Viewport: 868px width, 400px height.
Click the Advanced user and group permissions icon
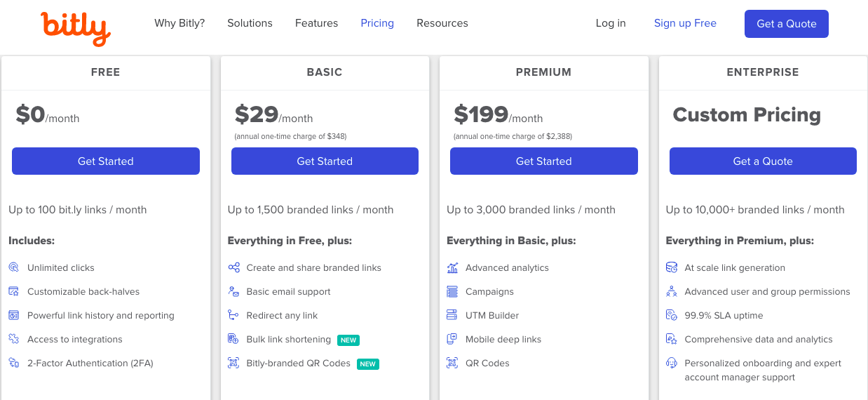click(x=672, y=291)
